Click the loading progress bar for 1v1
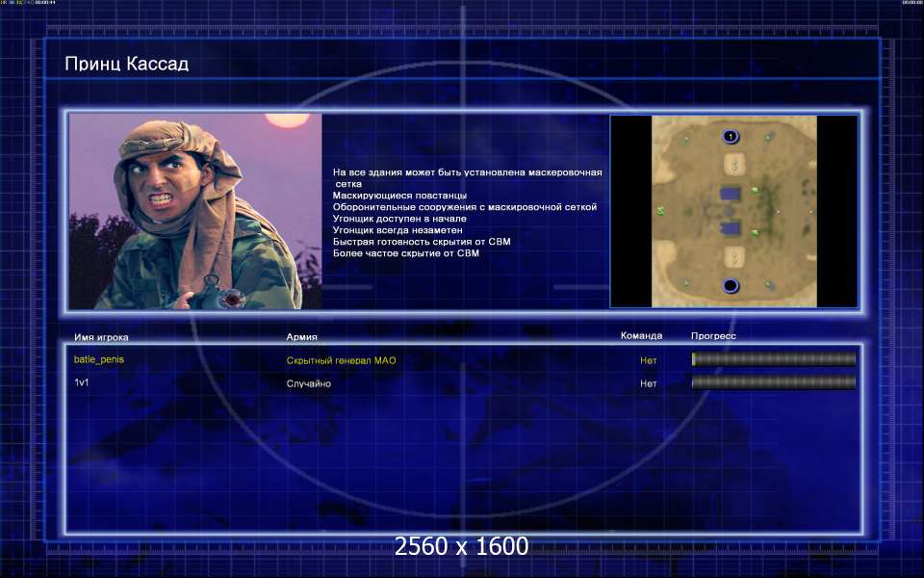 773,382
